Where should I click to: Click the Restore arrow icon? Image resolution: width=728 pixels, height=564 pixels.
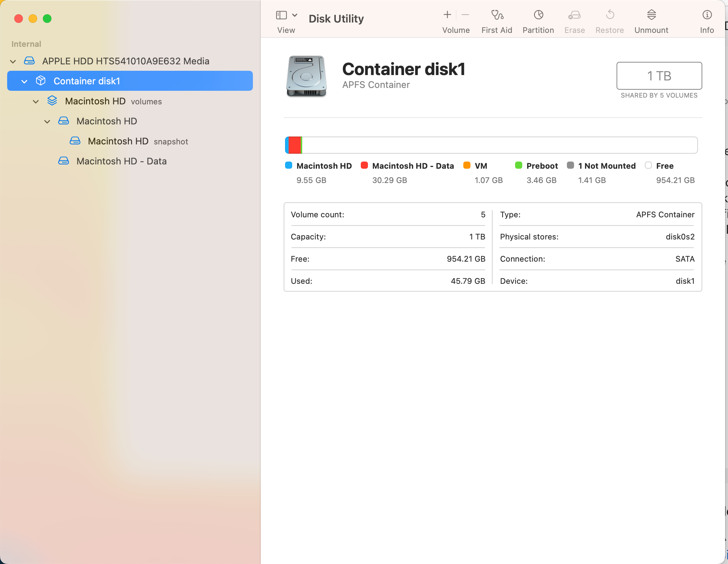click(x=610, y=15)
